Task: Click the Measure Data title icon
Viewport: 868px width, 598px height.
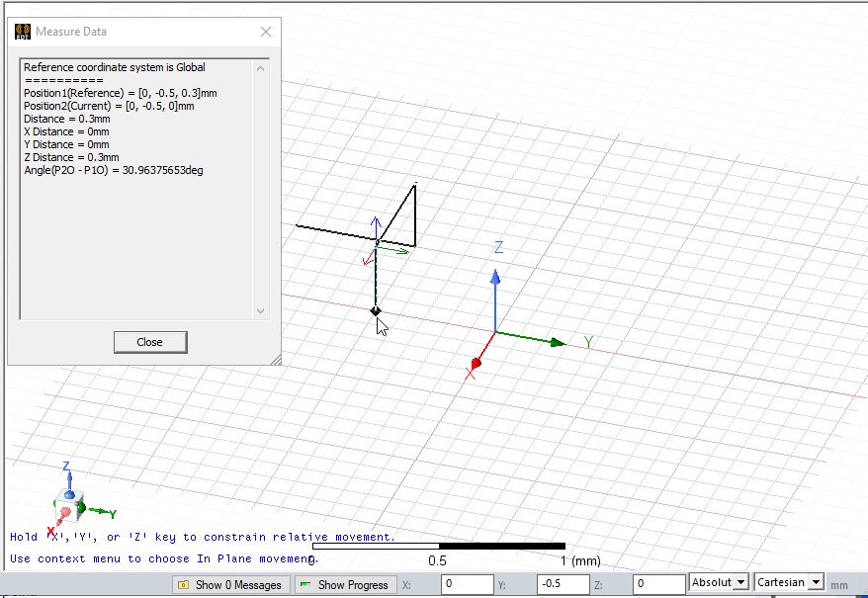Action: tap(23, 32)
